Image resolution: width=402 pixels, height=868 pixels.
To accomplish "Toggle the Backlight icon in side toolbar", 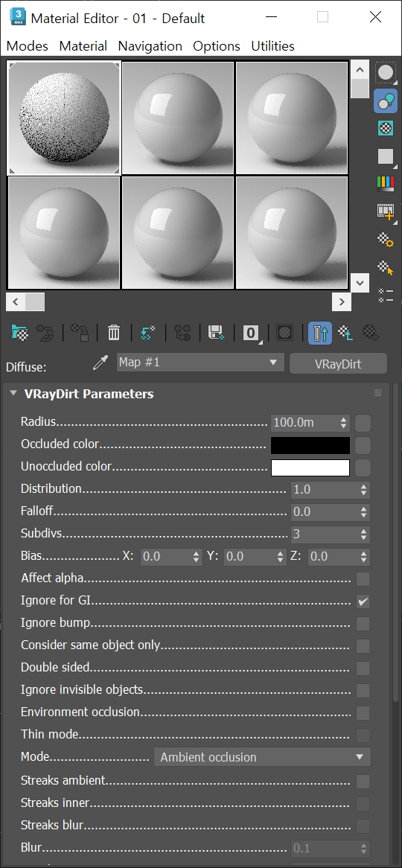I will pyautogui.click(x=386, y=100).
